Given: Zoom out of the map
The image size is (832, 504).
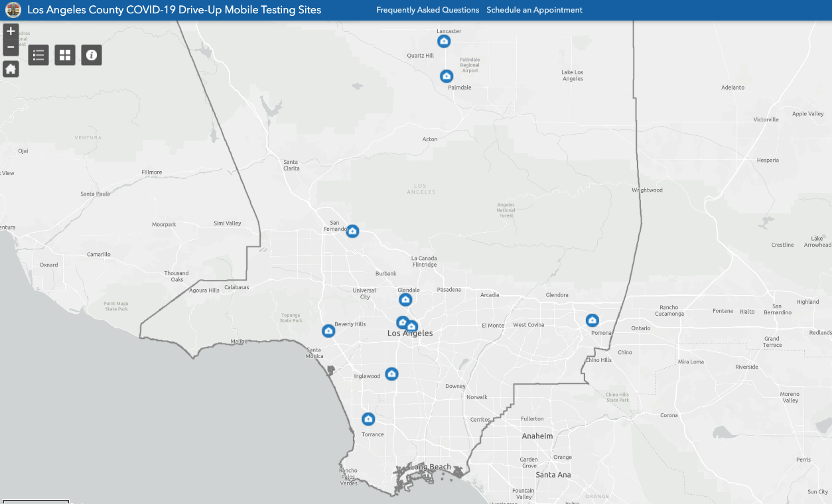Looking at the screenshot, I should tap(11, 47).
